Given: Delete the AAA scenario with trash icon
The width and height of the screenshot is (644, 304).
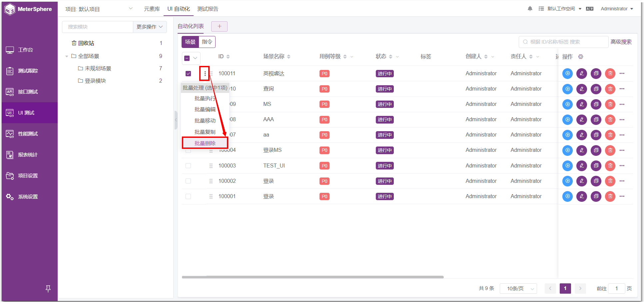Looking at the screenshot, I should coord(610,120).
